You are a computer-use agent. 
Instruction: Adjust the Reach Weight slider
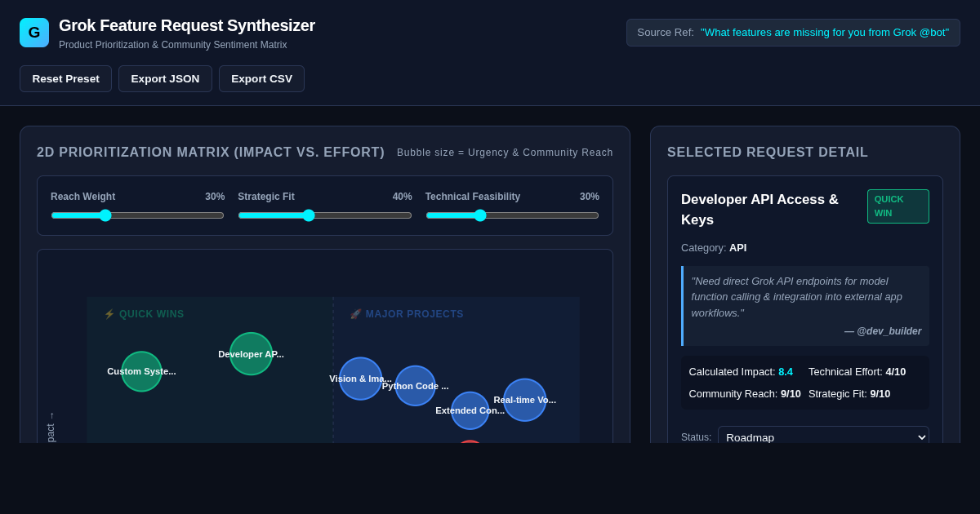coord(137,215)
